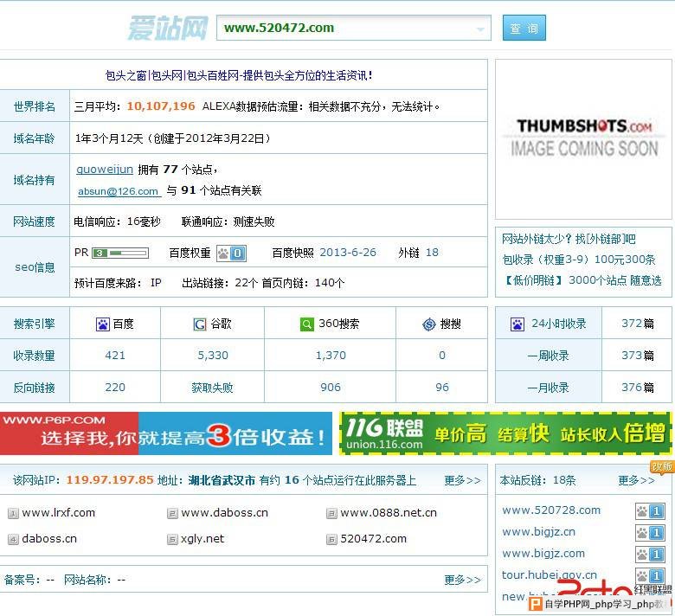Open 360 backlinks count 906
The height and width of the screenshot is (616, 675).
[x=331, y=387]
